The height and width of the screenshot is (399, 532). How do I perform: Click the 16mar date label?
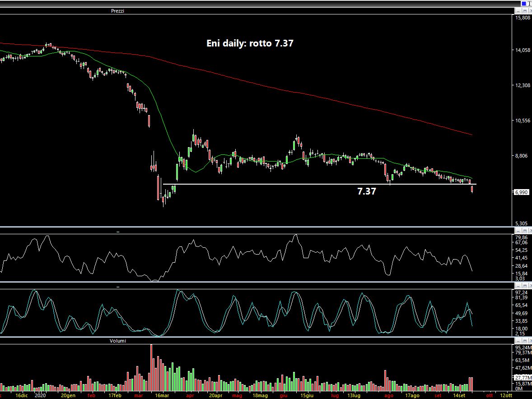(x=162, y=395)
